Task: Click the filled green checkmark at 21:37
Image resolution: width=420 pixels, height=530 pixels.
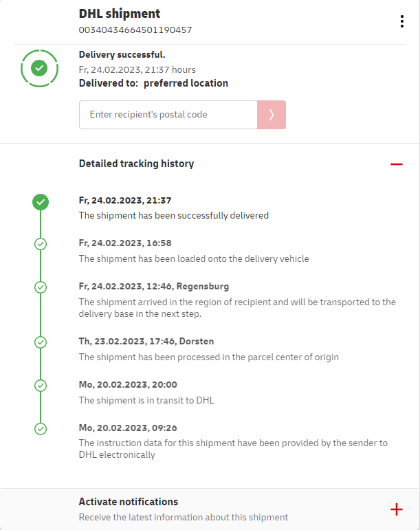Action: click(x=41, y=201)
